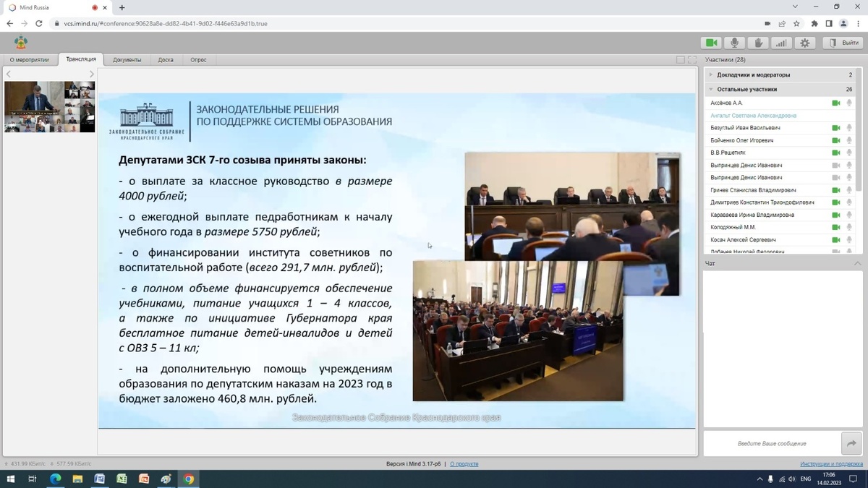Open the Опрос tab
Image resolution: width=868 pixels, height=488 pixels.
pyautogui.click(x=198, y=60)
